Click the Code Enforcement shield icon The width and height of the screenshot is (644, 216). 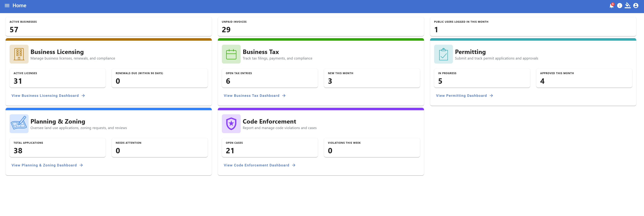pos(231,124)
